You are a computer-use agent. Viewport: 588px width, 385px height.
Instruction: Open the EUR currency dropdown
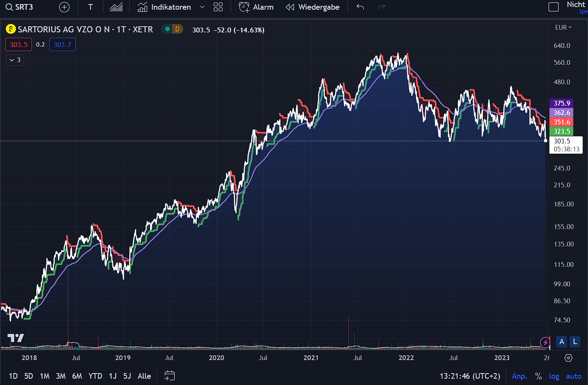click(x=563, y=28)
